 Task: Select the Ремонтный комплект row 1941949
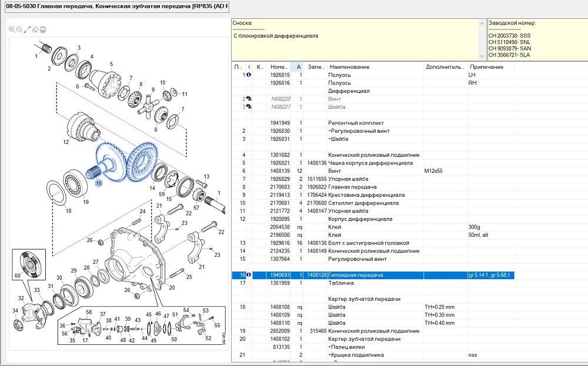[x=353, y=123]
